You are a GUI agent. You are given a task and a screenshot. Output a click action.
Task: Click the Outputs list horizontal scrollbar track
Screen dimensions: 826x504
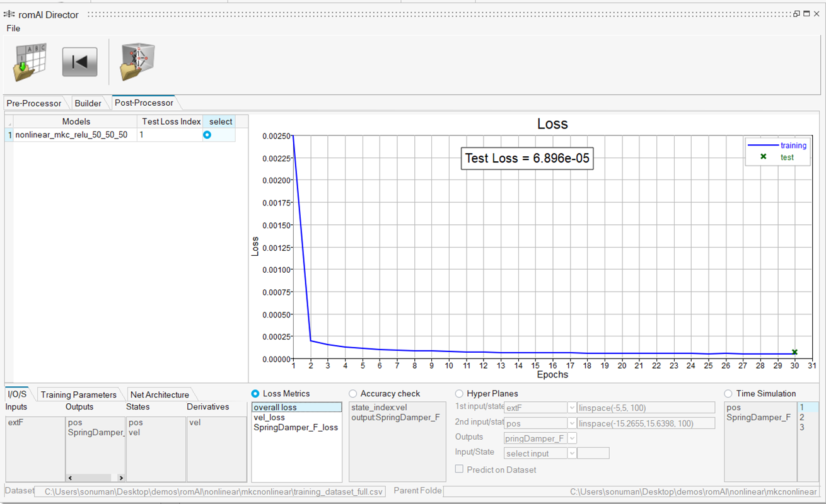[95, 478]
